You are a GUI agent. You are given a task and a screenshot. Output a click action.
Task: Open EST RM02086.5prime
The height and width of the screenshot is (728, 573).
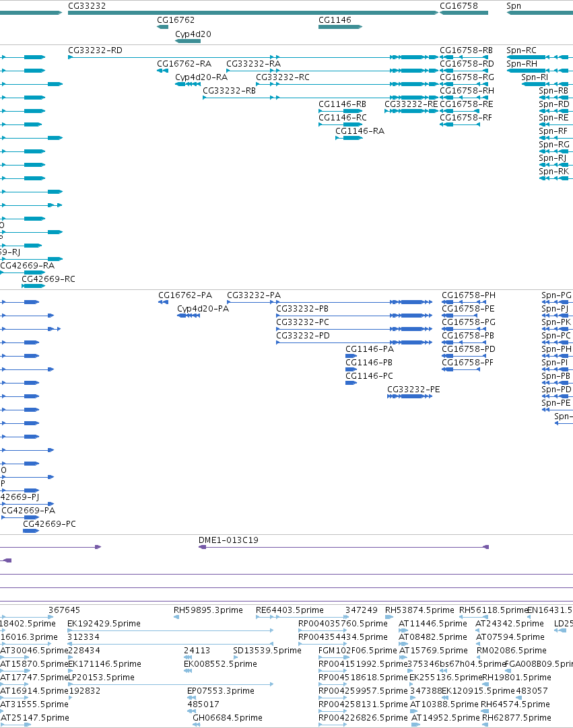point(511,651)
